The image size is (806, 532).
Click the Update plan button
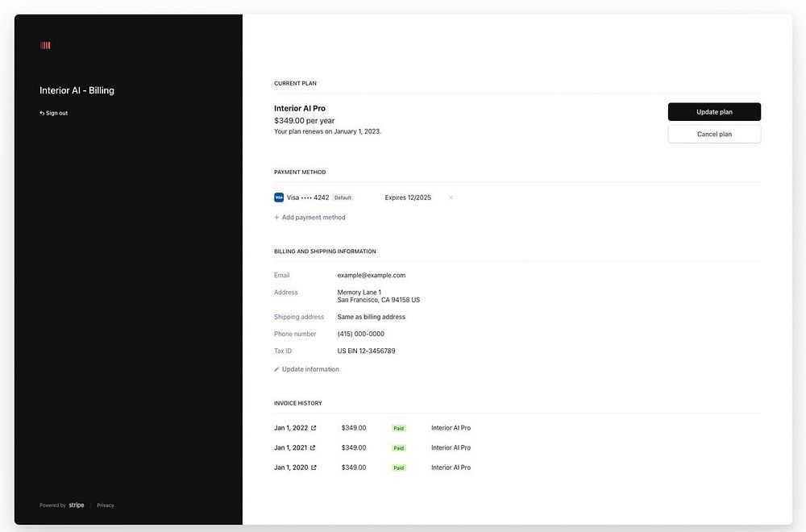pos(714,111)
